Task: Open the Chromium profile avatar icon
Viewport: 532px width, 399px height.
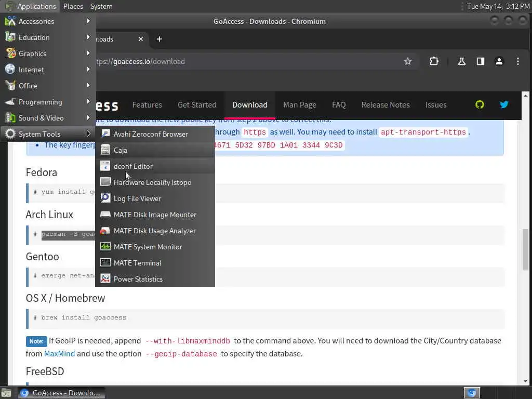Action: click(499, 61)
